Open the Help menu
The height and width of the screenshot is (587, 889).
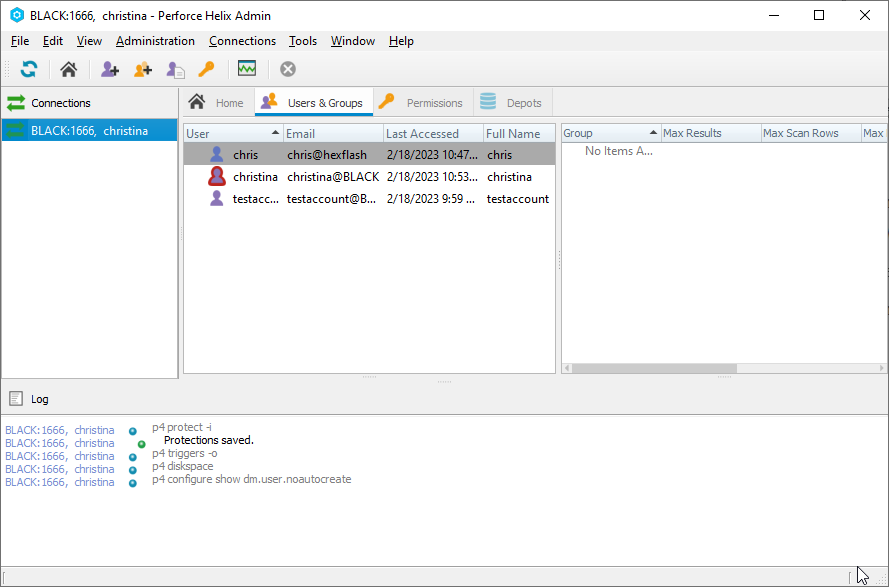[x=401, y=41]
